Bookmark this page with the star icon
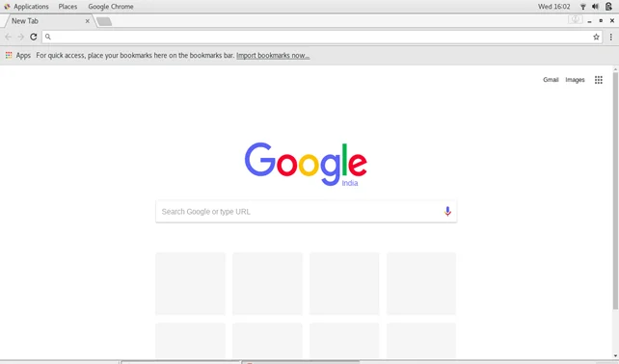 pos(596,37)
